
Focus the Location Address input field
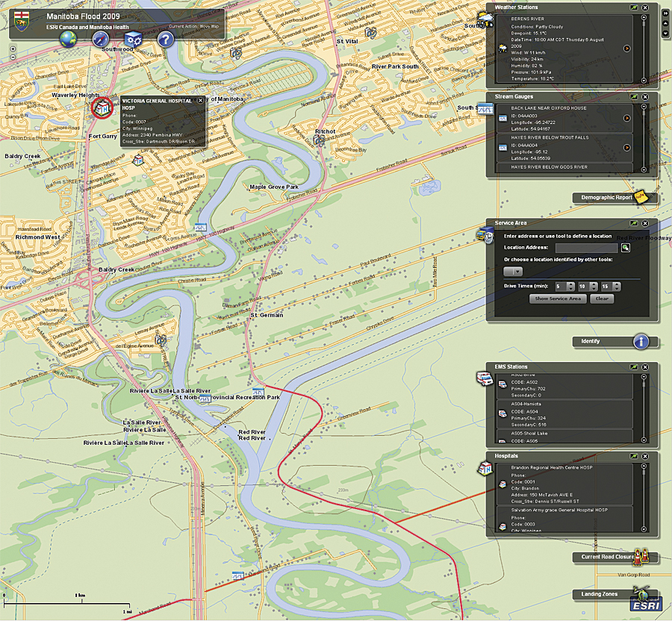[586, 248]
